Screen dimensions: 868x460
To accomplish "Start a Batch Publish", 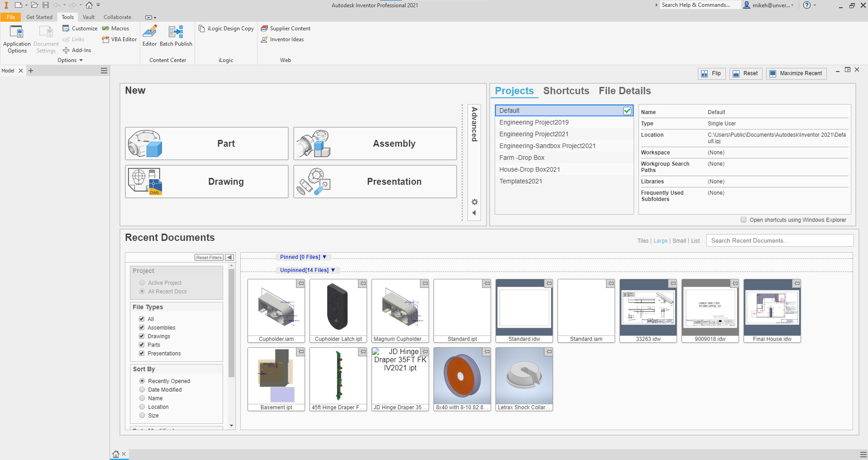I will tap(176, 36).
